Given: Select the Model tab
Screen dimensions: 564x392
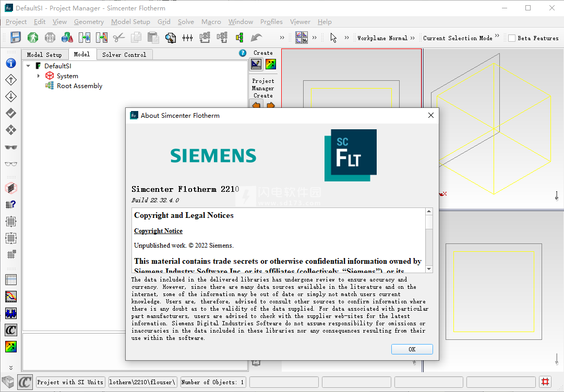Looking at the screenshot, I should 81,54.
